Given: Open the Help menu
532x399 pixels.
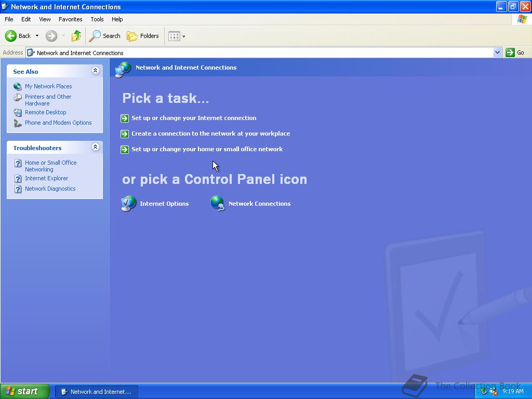Looking at the screenshot, I should pos(117,19).
